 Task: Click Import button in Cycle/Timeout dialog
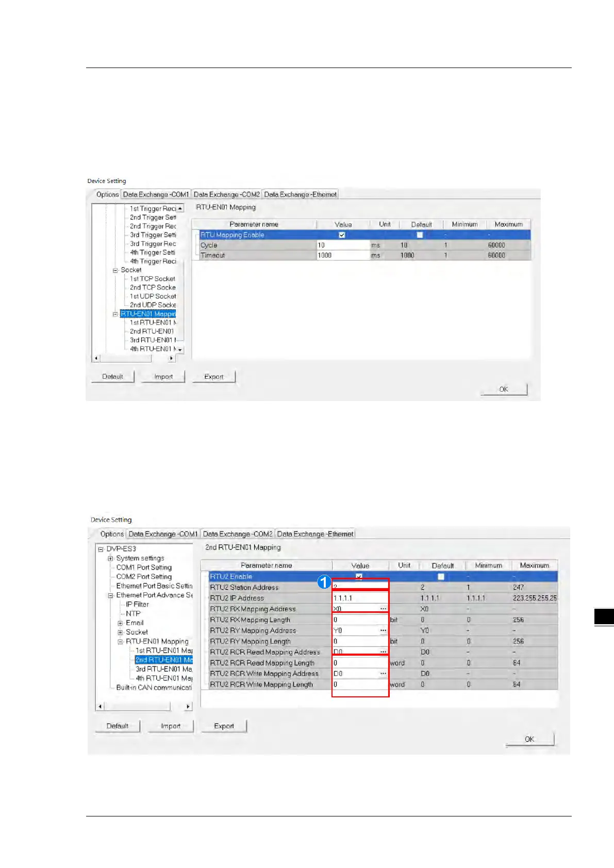(163, 377)
